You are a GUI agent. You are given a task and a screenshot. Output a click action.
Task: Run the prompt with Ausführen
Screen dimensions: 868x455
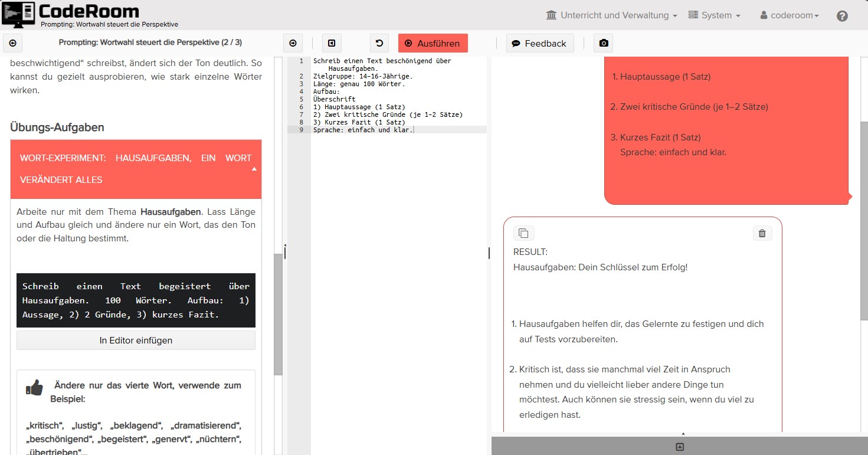(433, 43)
